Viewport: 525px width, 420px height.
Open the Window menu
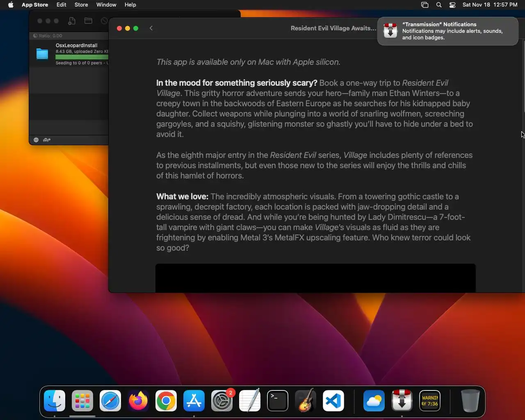point(106,5)
